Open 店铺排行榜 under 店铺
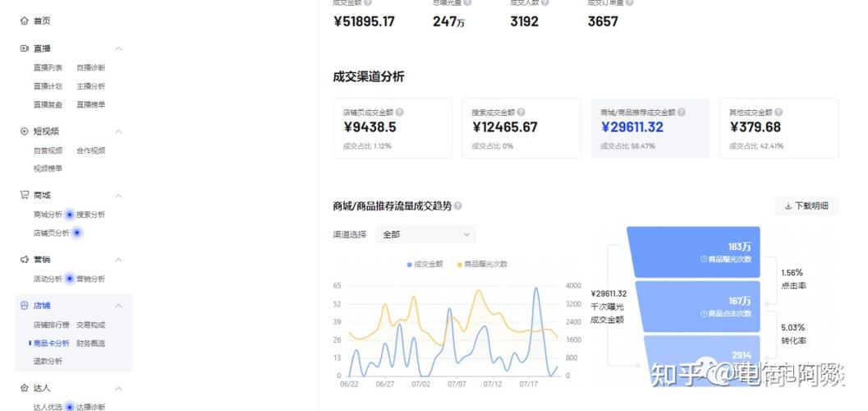The height and width of the screenshot is (411, 868). coord(52,325)
